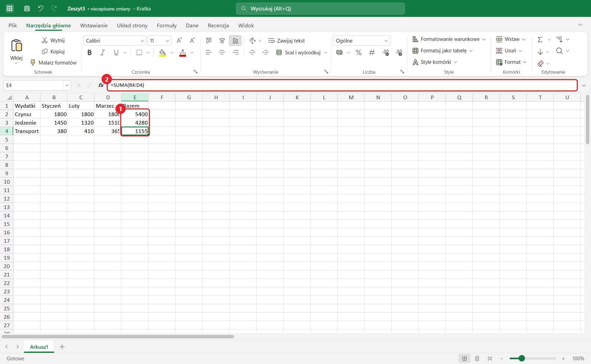Open the Plik tab
This screenshot has height=364, width=591.
[x=13, y=25]
